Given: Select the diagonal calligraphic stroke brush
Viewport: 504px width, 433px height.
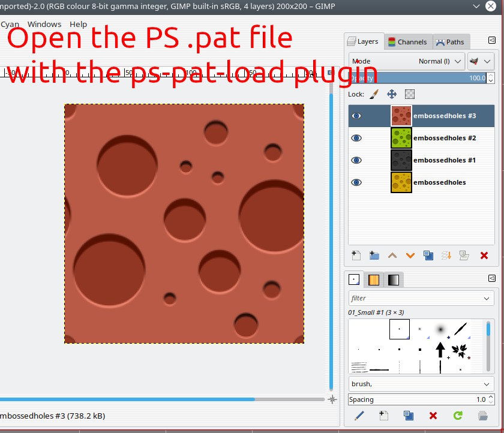Looking at the screenshot, I should [x=461, y=330].
